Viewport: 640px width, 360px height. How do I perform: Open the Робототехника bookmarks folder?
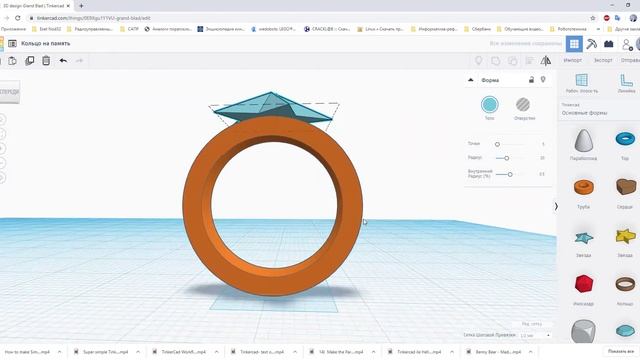pos(568,29)
